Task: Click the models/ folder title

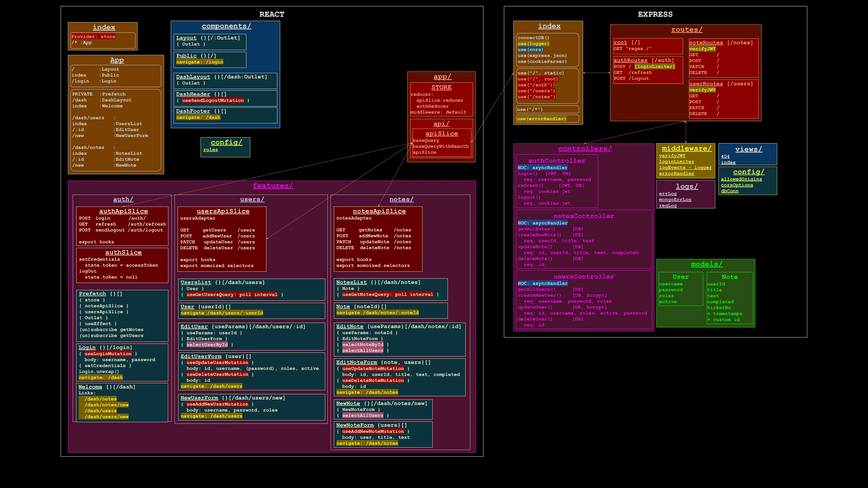Action: pos(707,264)
